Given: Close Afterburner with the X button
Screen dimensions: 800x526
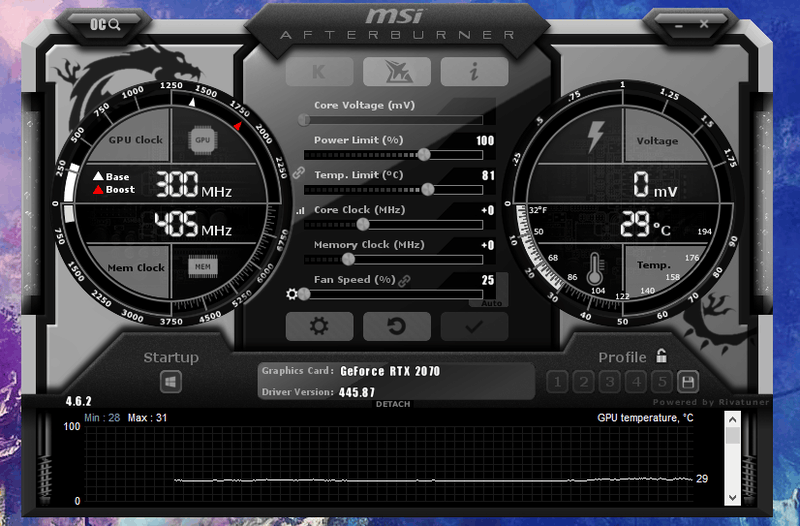Looking at the screenshot, I should [704, 24].
